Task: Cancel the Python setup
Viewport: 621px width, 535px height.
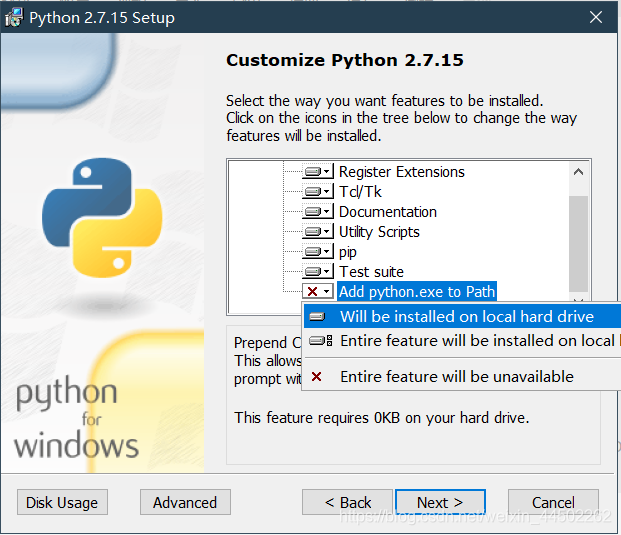Action: point(553,502)
